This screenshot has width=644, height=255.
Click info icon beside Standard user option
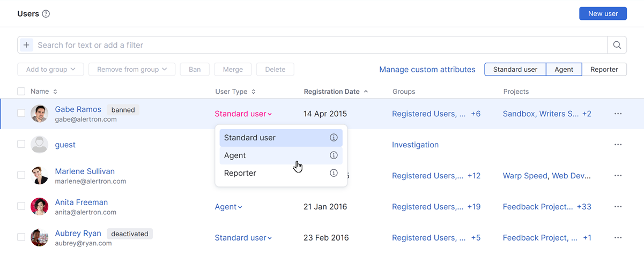pos(334,138)
